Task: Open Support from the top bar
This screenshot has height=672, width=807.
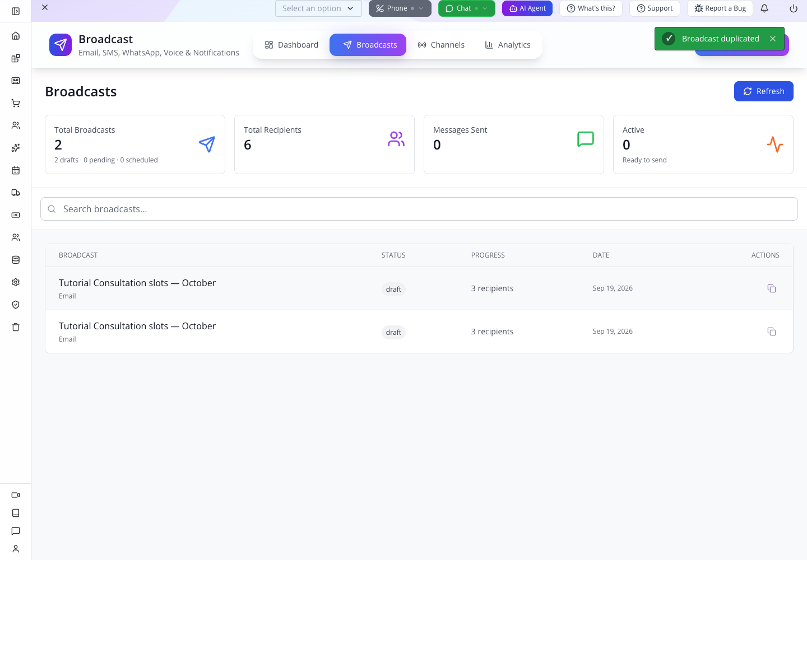Action: (x=655, y=8)
